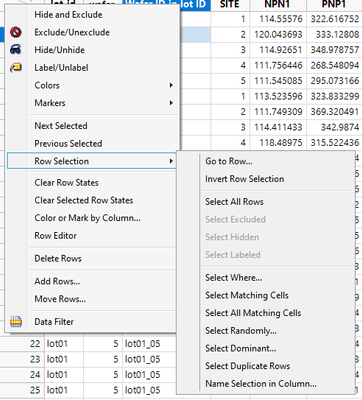Screen dimensions: 362x400
Task: Choose Hide and Exclude
Action: [x=92, y=15]
